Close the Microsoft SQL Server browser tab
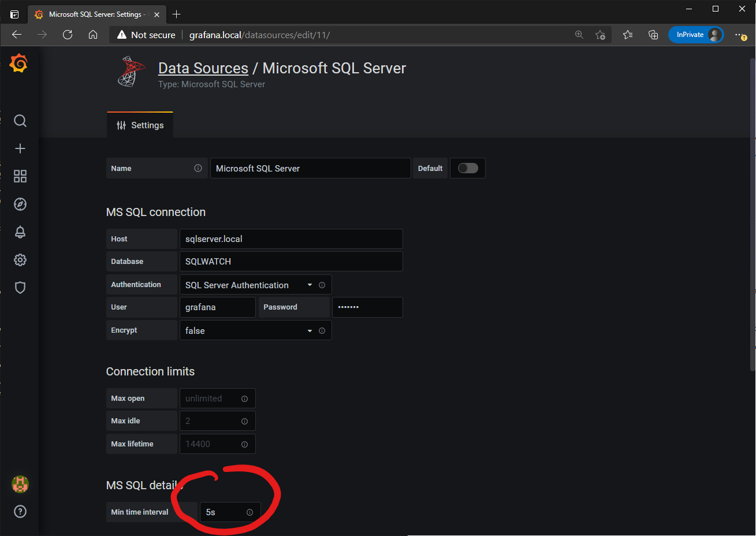The image size is (756, 536). [x=157, y=14]
